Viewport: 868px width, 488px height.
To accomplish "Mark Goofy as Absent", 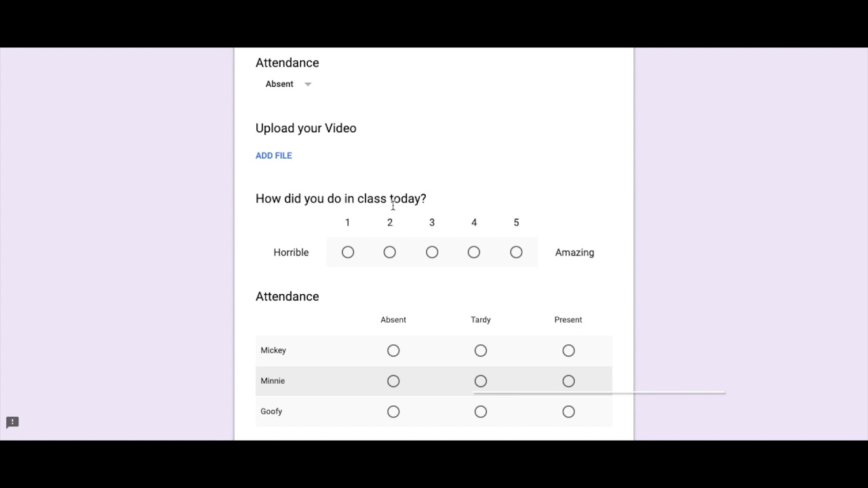I will (393, 411).
